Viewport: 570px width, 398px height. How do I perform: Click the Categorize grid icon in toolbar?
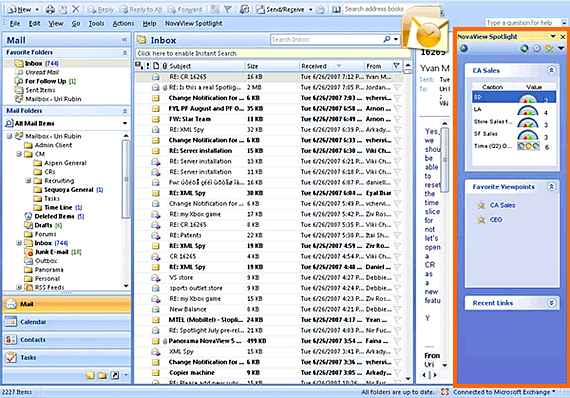(x=215, y=9)
